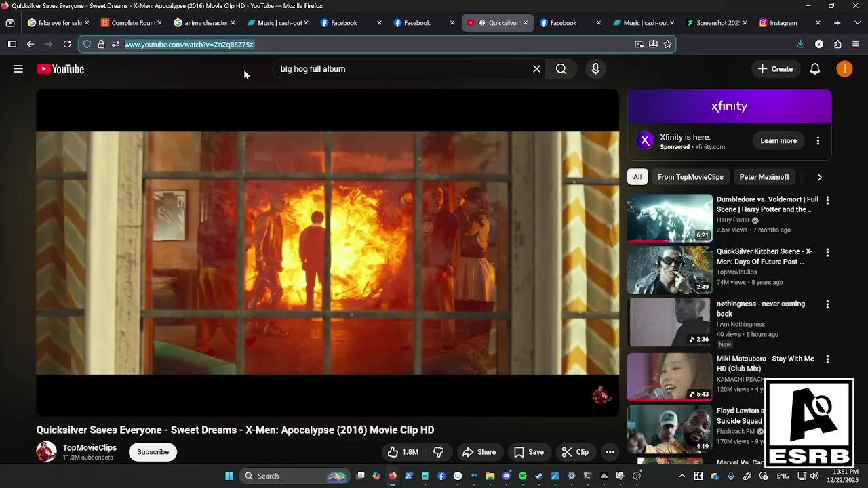868x488 pixels.
Task: Subscribe to TopMovieClips
Action: point(153,452)
